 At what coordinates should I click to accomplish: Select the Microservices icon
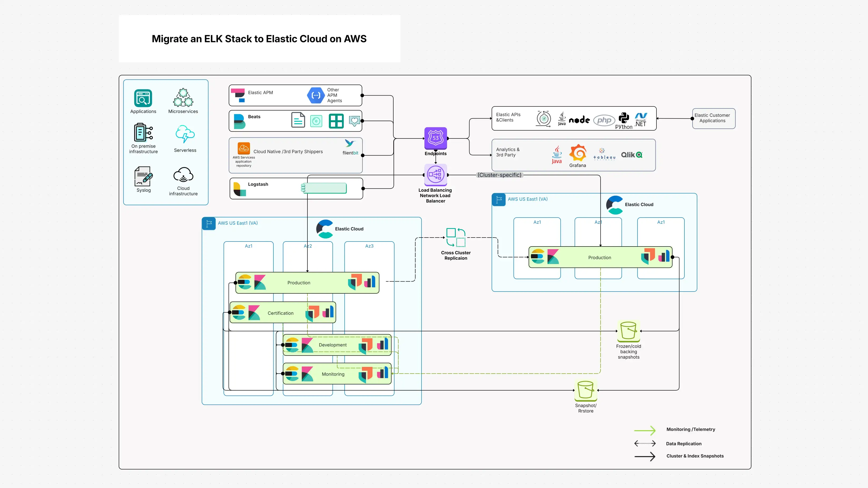pos(183,98)
